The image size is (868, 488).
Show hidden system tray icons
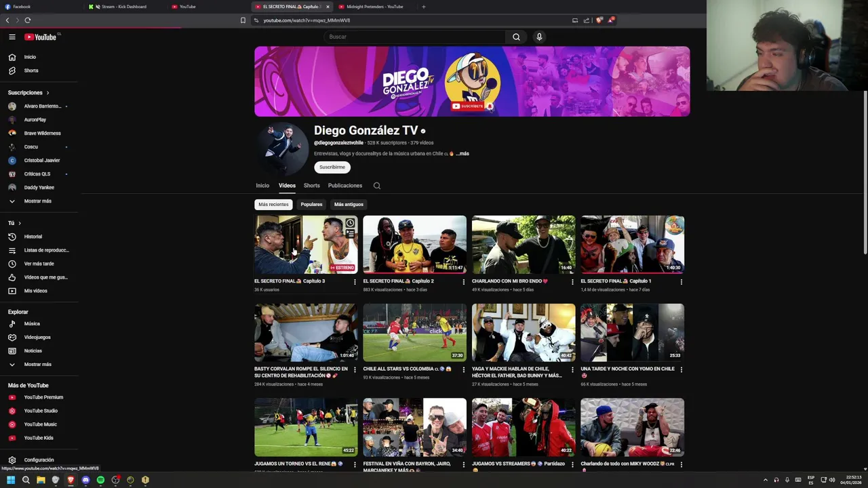tap(766, 480)
